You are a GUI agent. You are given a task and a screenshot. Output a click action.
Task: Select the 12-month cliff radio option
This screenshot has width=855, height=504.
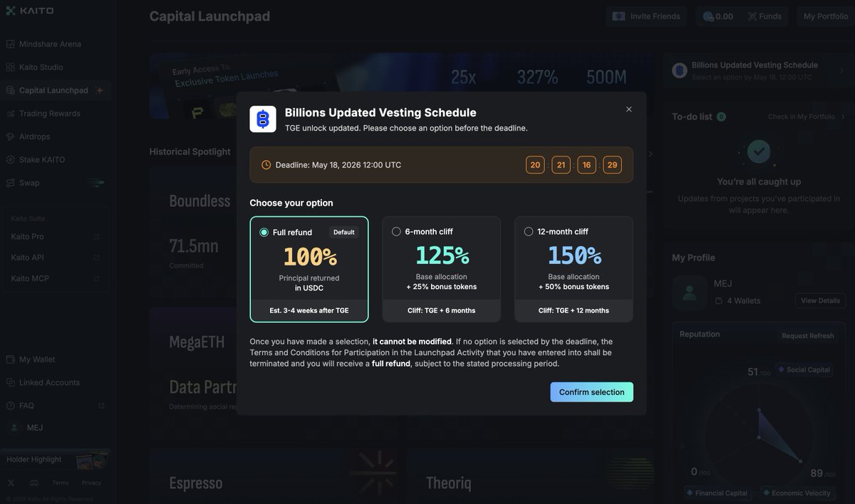click(x=528, y=231)
